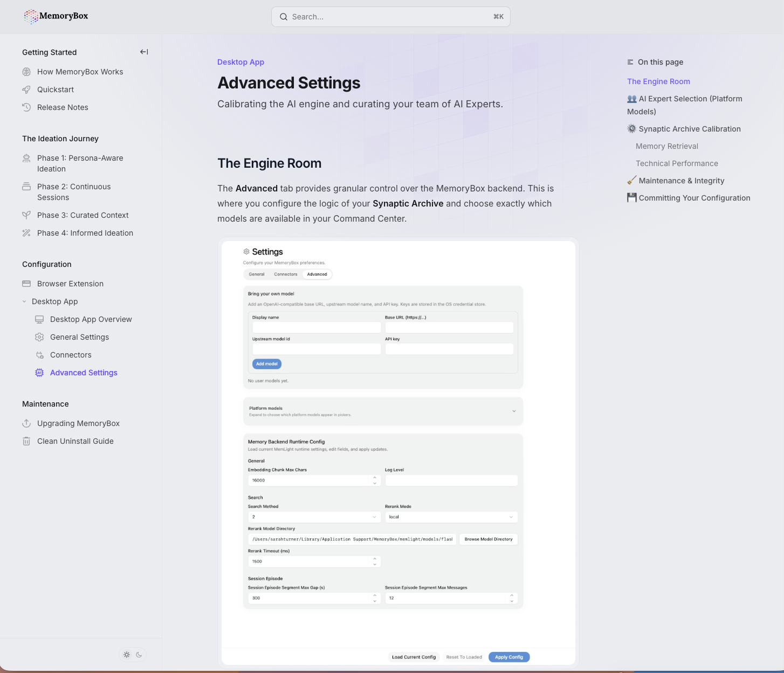Viewport: 784px width, 673px height.
Task: Click the Phase 1 persona icon
Action: click(26, 158)
